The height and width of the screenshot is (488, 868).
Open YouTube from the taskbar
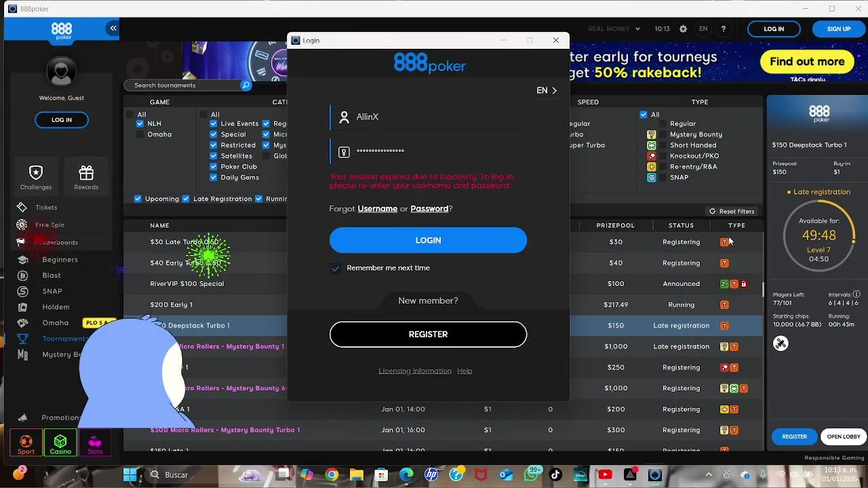pyautogui.click(x=605, y=474)
